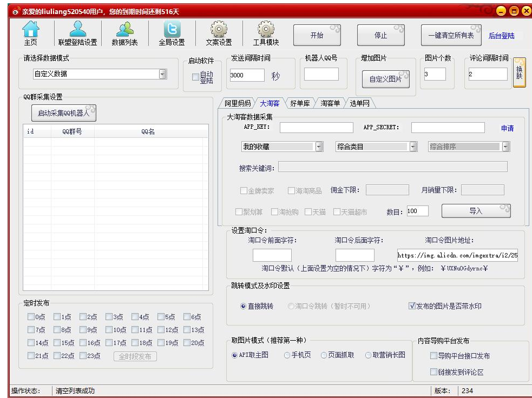Switch to the 好单库 tab

300,103
